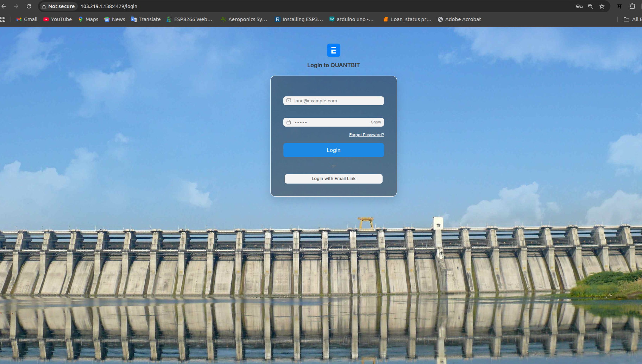Click the Forgot Password link

coord(366,134)
